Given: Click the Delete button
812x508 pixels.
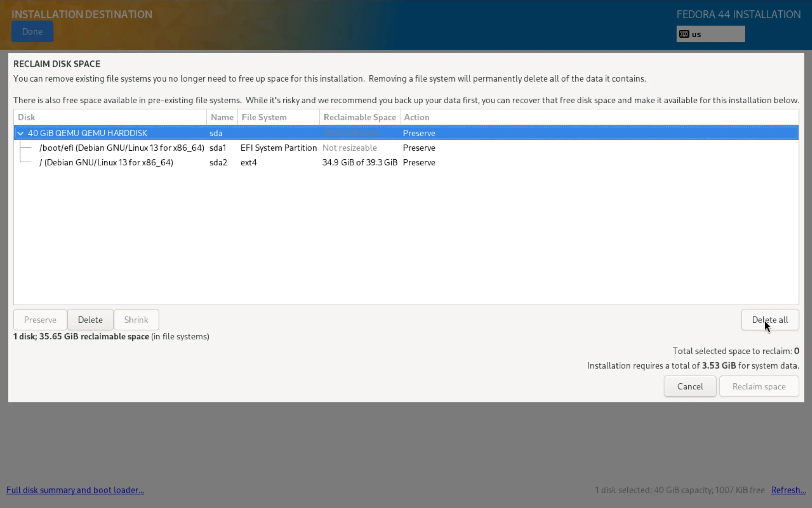Looking at the screenshot, I should click(x=90, y=320).
